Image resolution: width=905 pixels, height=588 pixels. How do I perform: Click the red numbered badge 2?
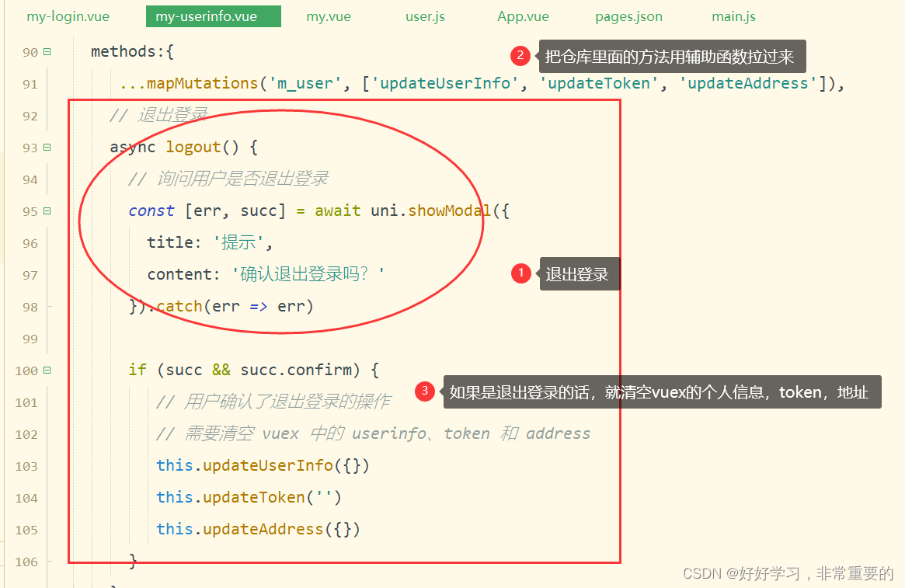520,56
